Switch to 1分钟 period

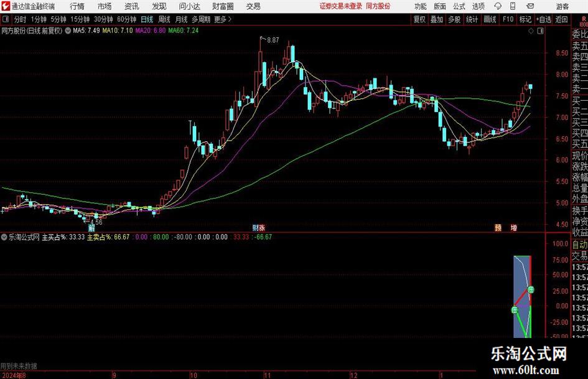39,19
